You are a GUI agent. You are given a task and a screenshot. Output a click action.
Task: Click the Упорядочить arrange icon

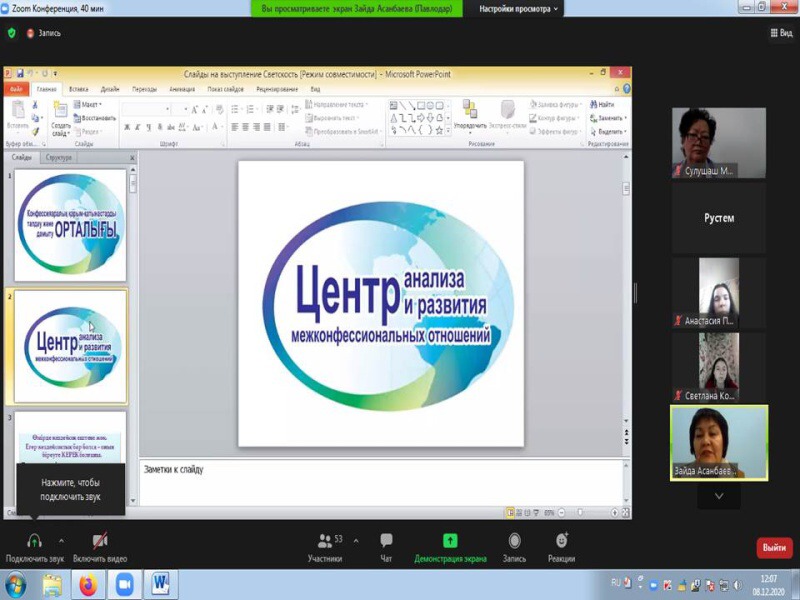pos(470,110)
